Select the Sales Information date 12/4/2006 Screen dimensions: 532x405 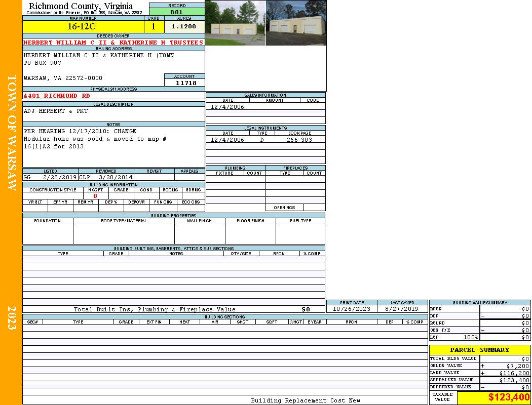point(227,107)
